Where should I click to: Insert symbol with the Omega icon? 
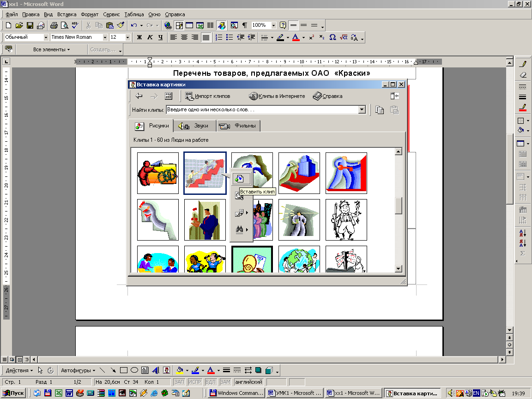[x=332, y=37]
